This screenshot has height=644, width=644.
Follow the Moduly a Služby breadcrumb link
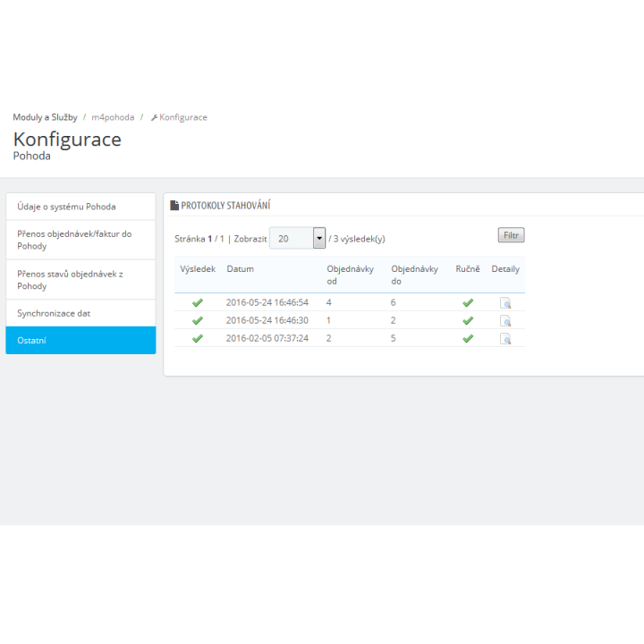coord(46,117)
